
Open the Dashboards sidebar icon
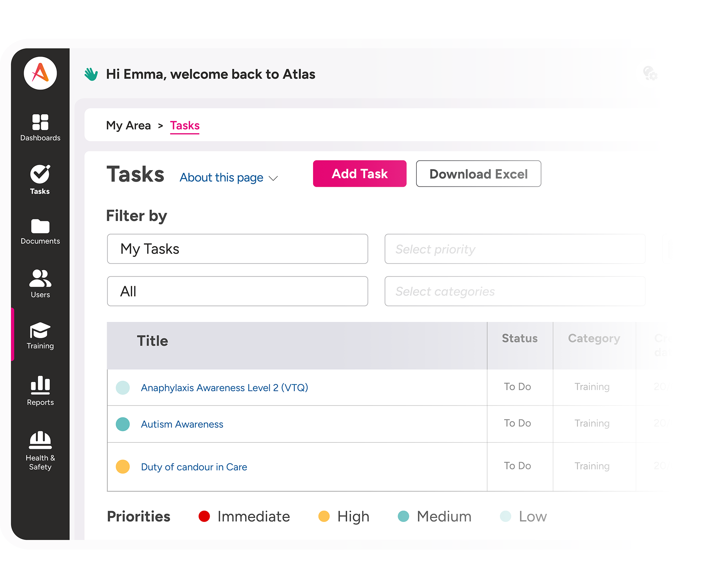40,122
